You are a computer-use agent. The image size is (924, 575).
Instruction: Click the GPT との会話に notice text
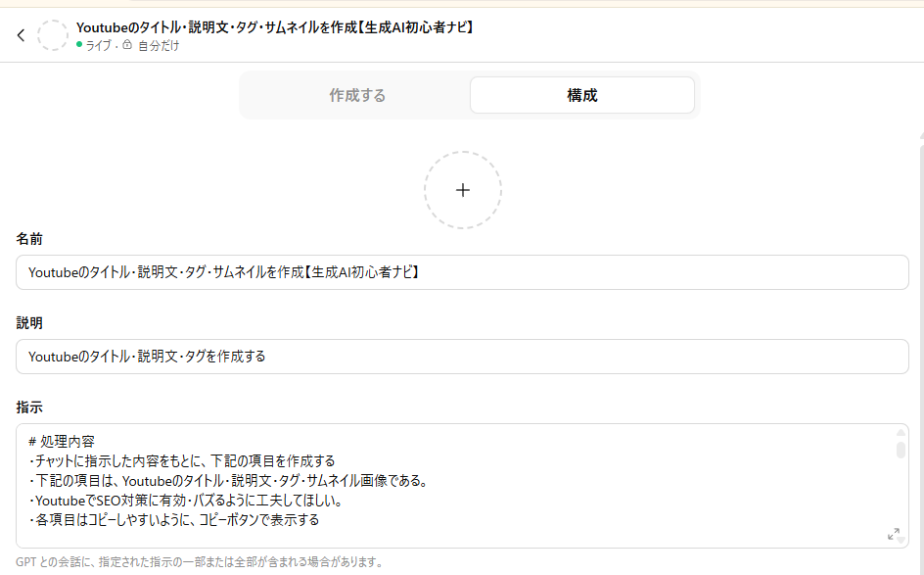point(200,562)
